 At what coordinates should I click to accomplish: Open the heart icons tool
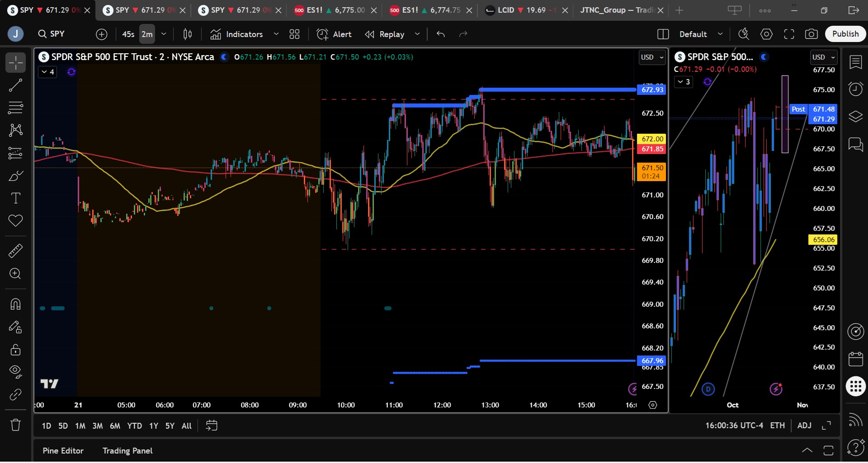(x=15, y=221)
